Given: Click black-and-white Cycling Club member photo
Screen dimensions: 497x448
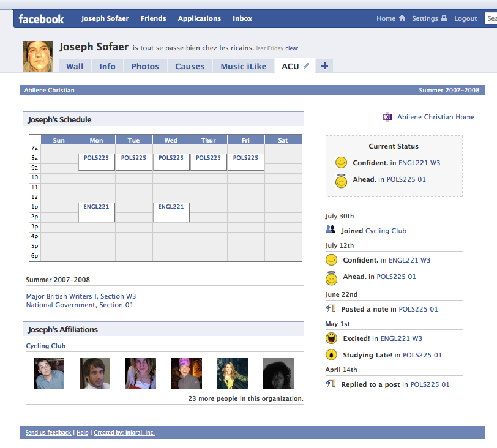Looking at the screenshot, I should point(278,373).
